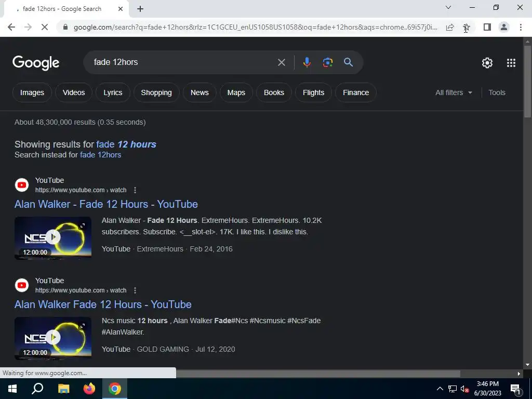This screenshot has width=532, height=399.
Task: Click the share page icon
Action: pos(450,27)
